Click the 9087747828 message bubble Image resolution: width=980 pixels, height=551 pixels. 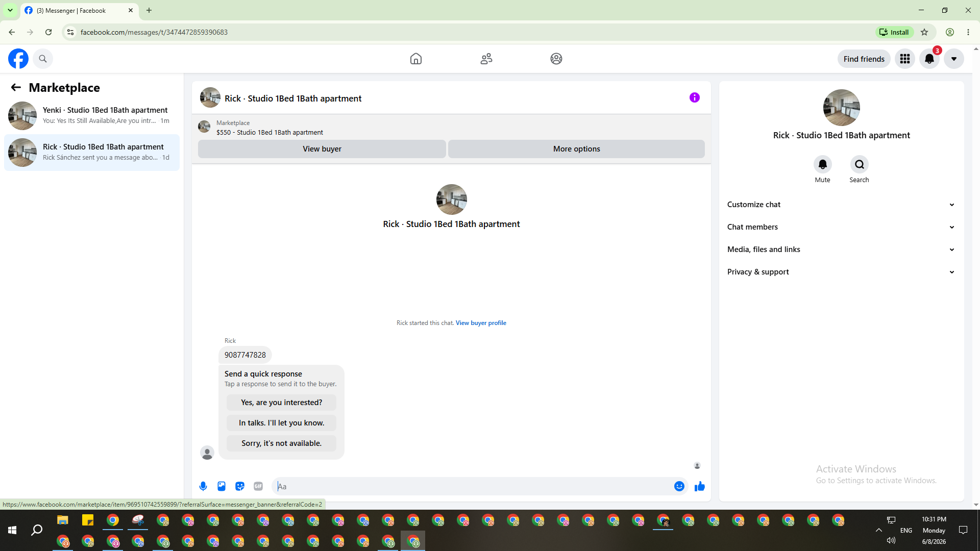coord(245,355)
